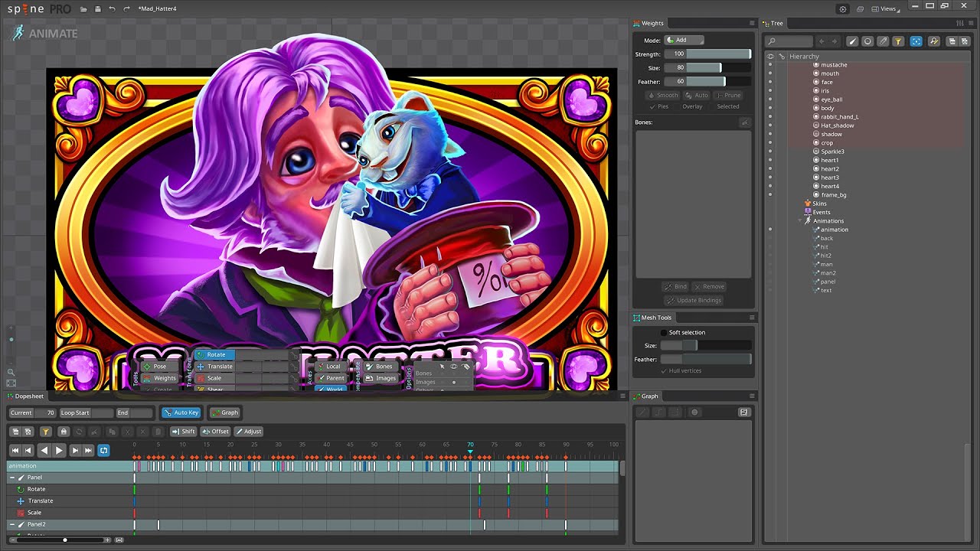This screenshot has height=551, width=980.
Task: Play the animation forward
Action: [59, 451]
